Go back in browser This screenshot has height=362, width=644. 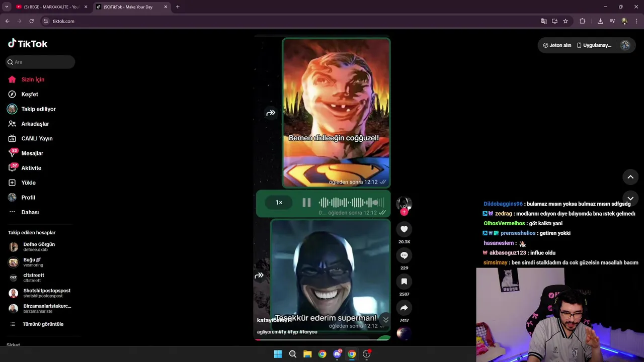(x=7, y=21)
